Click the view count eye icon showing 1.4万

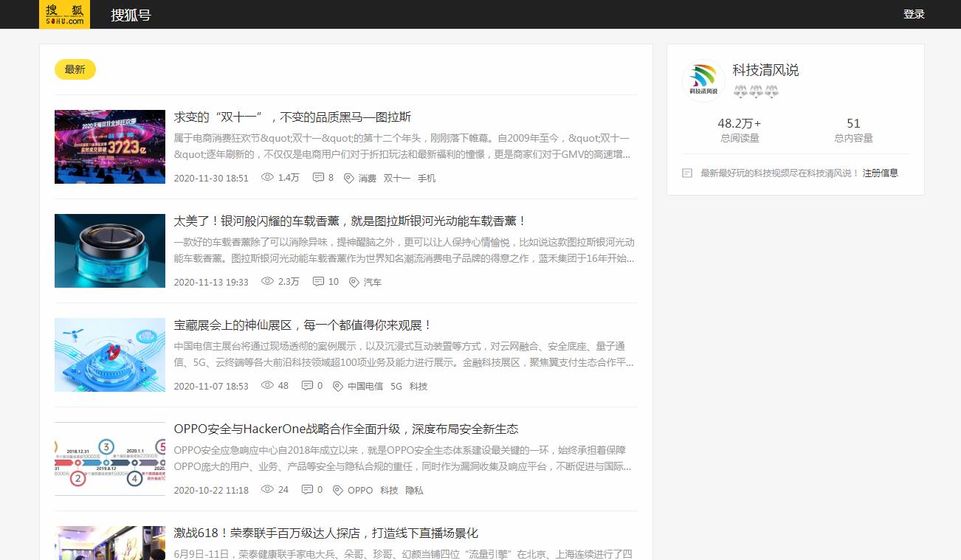pyautogui.click(x=267, y=177)
